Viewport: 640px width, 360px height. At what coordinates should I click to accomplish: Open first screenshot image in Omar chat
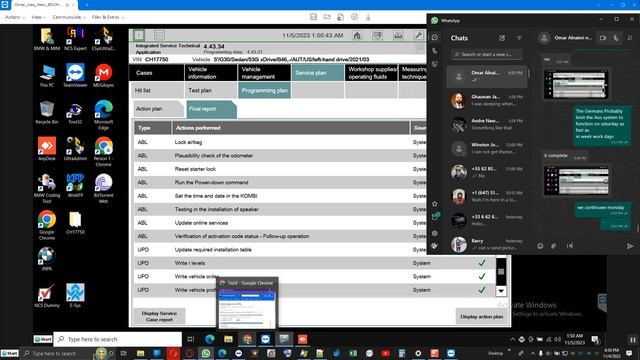576,84
